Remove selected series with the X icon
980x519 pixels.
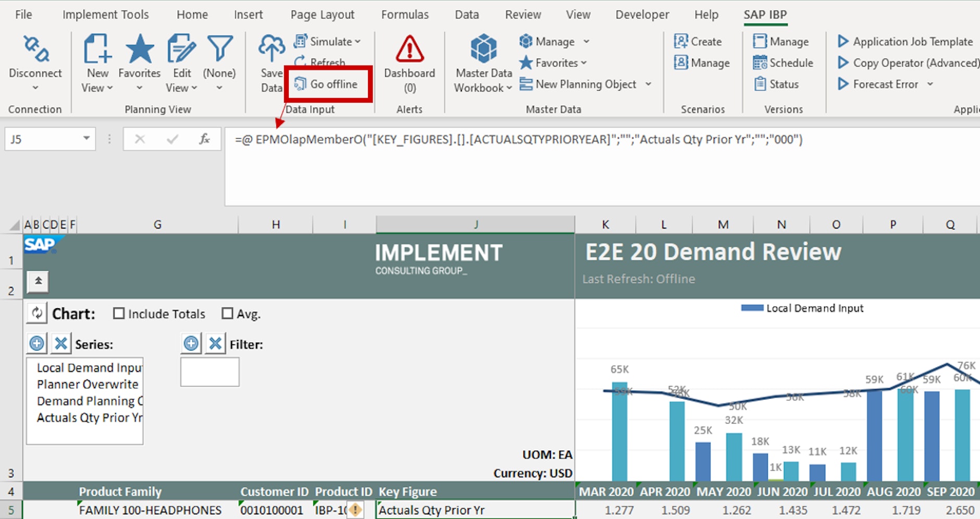[x=61, y=343]
